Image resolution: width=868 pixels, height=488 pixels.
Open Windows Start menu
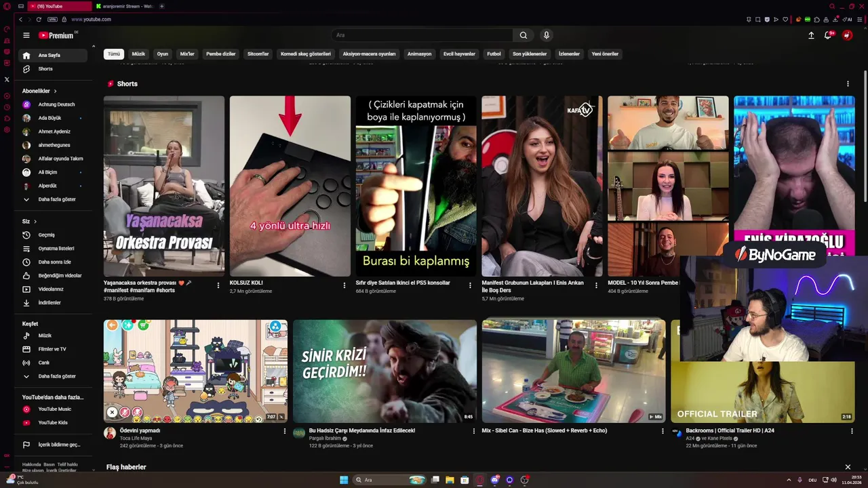pos(344,480)
